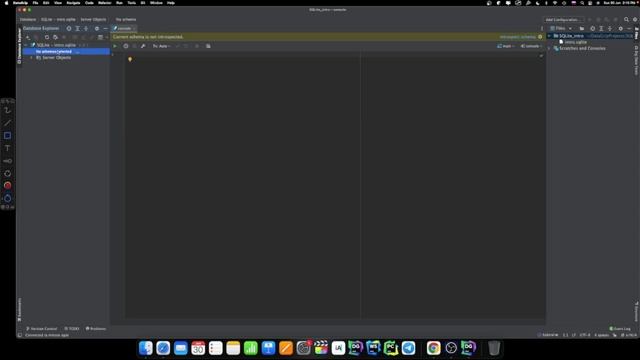Open Event Log in the status bar
This screenshot has width=640, height=360.
coord(620,329)
